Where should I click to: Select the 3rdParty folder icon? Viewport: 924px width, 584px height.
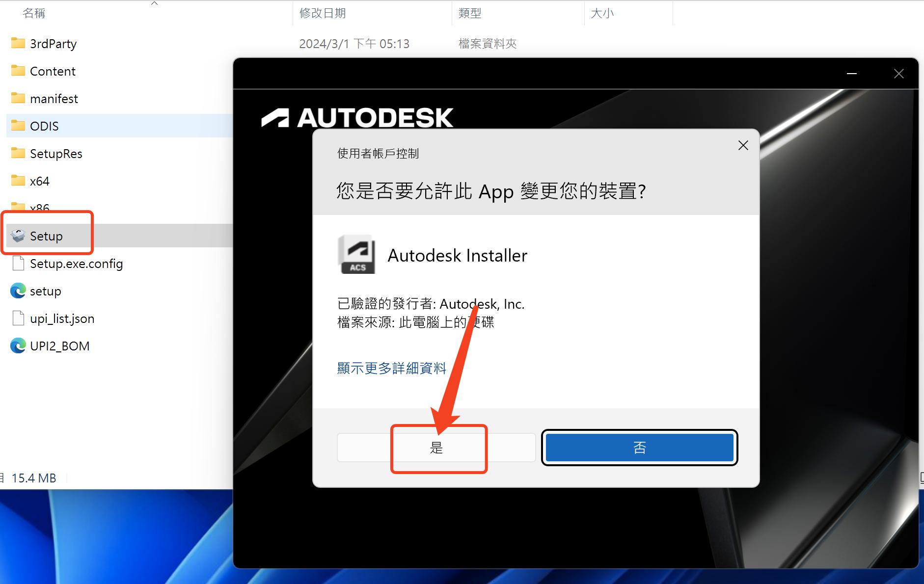tap(18, 43)
